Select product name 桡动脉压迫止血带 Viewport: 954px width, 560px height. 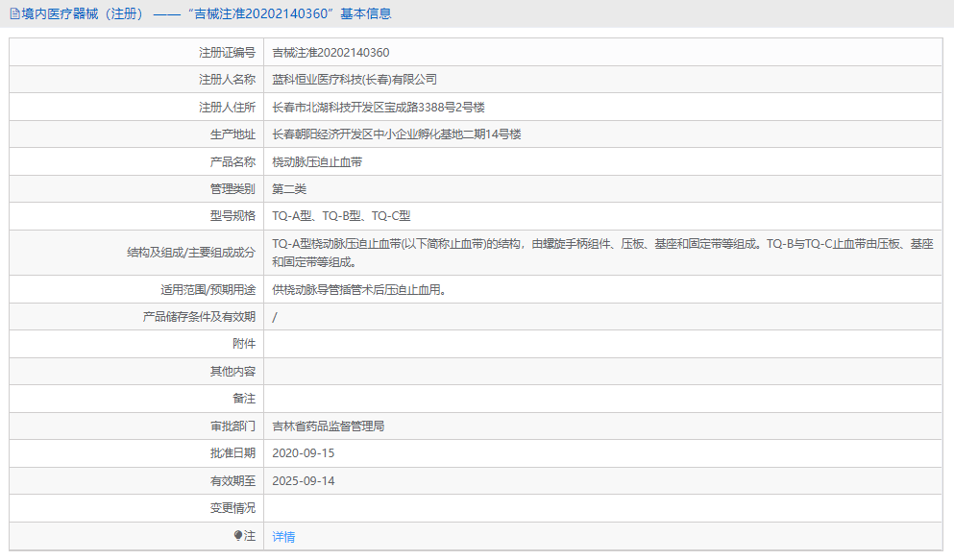coord(317,162)
